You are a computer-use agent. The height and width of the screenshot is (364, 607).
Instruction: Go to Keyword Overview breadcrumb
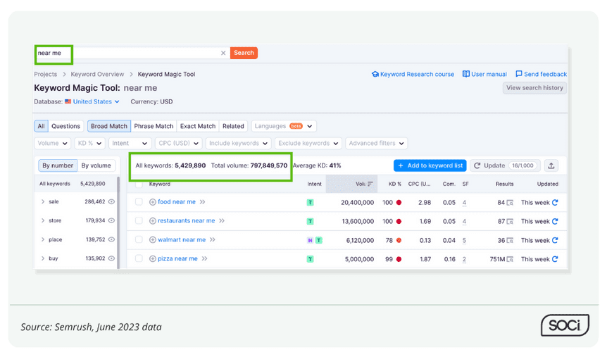pyautogui.click(x=97, y=75)
